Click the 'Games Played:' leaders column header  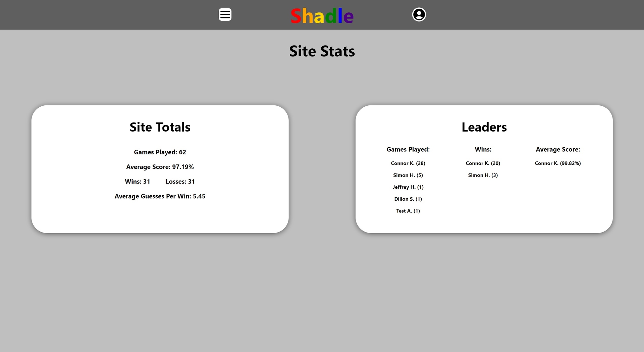coord(408,149)
